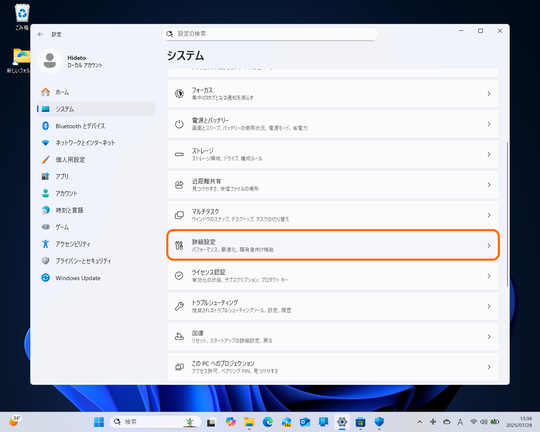Open Microsoft Edge from the taskbar
Image resolution: width=540 pixels, height=432 pixels.
[x=268, y=422]
